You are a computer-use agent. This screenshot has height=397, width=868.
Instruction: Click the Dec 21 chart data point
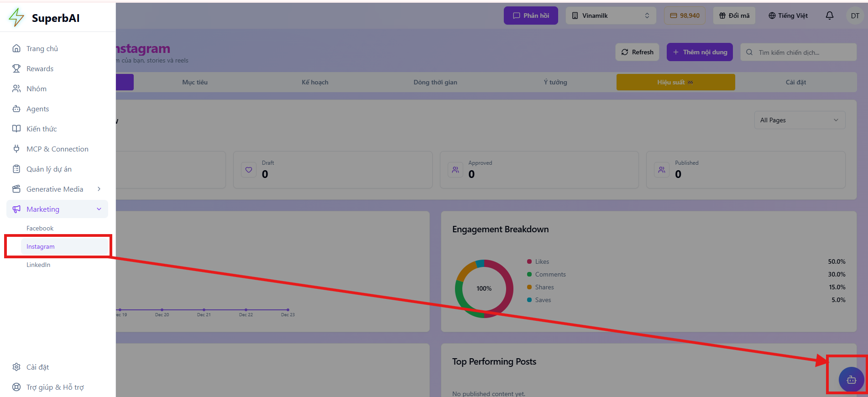pos(204,310)
